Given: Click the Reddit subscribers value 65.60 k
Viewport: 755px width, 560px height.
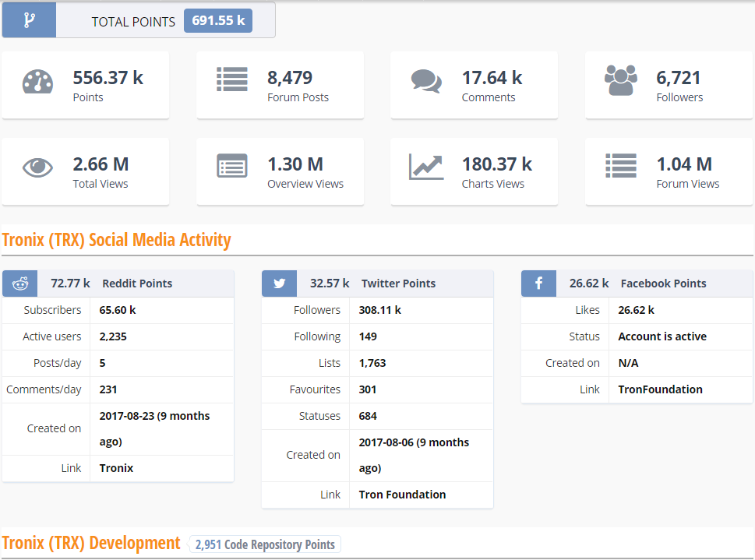Looking at the screenshot, I should (118, 310).
